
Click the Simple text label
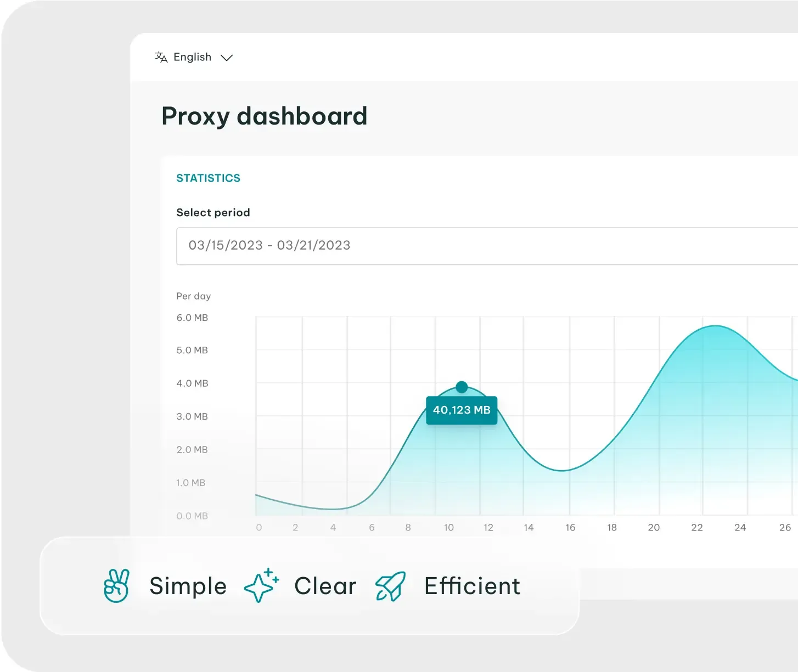click(x=188, y=586)
